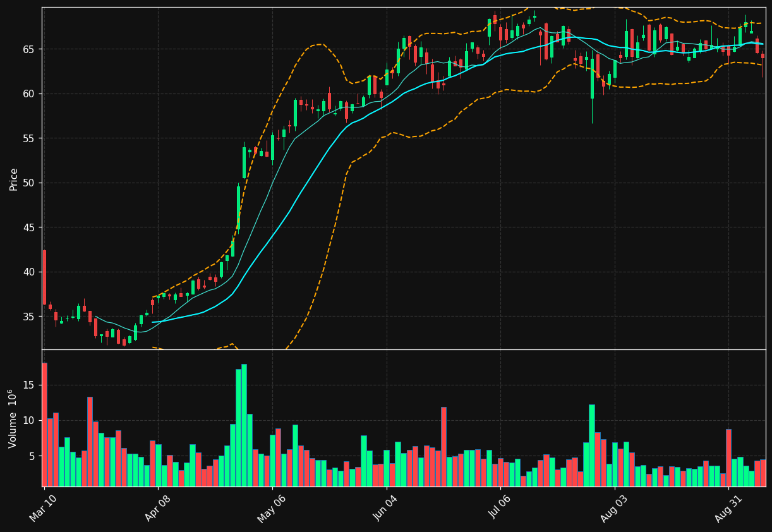Click the Apr 08 date label
Viewport: 772px width, 532px height.
coord(157,509)
